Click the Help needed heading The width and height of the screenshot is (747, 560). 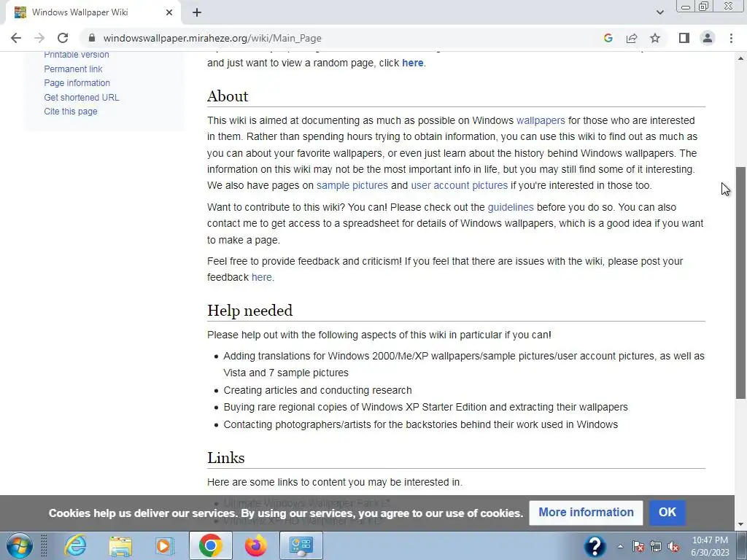coord(250,311)
